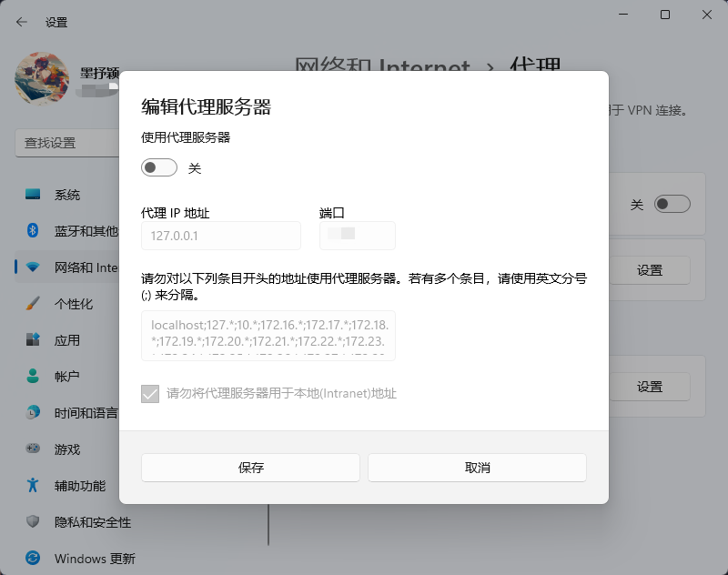Close the Settings window
Screen dimensions: 728x575
[x=707, y=15]
